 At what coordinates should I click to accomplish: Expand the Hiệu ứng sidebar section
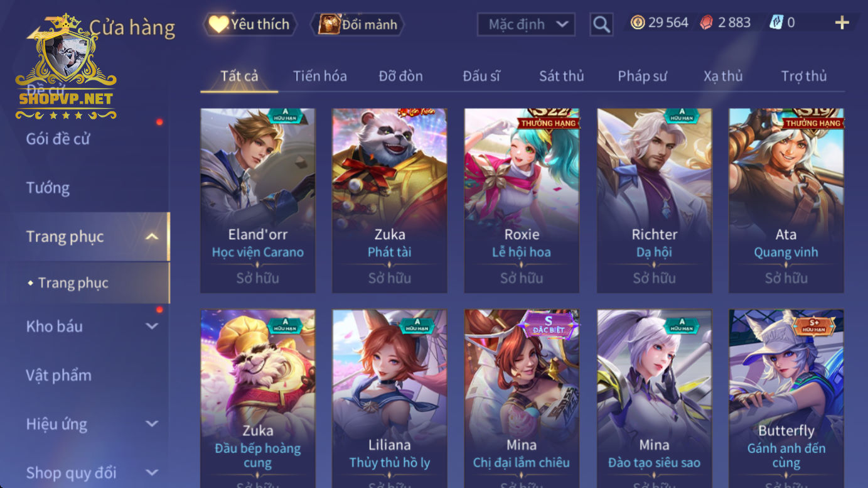pos(151,424)
